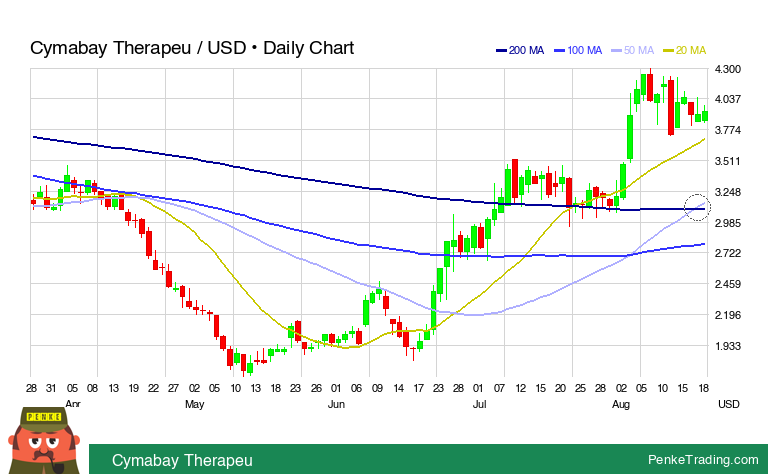Click the May month label

pos(194,404)
